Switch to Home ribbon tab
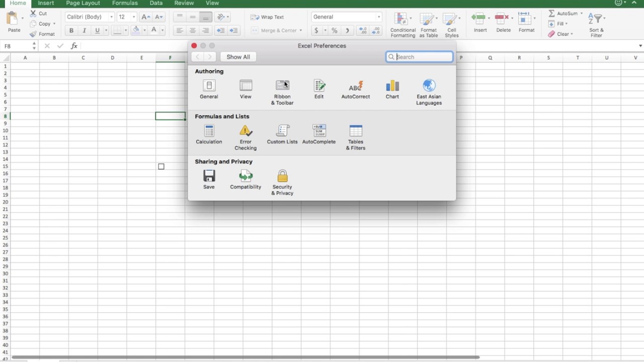 click(x=18, y=3)
